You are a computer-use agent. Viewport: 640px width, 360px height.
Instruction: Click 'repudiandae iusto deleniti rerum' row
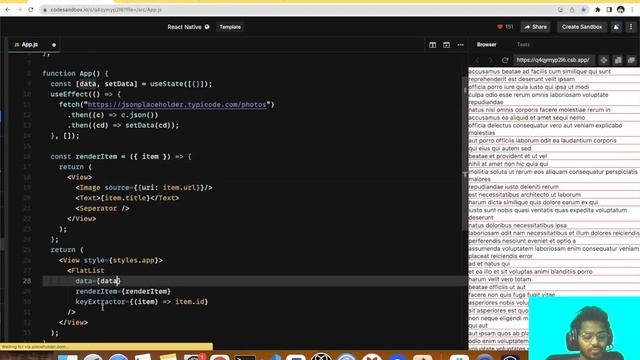pos(513,187)
